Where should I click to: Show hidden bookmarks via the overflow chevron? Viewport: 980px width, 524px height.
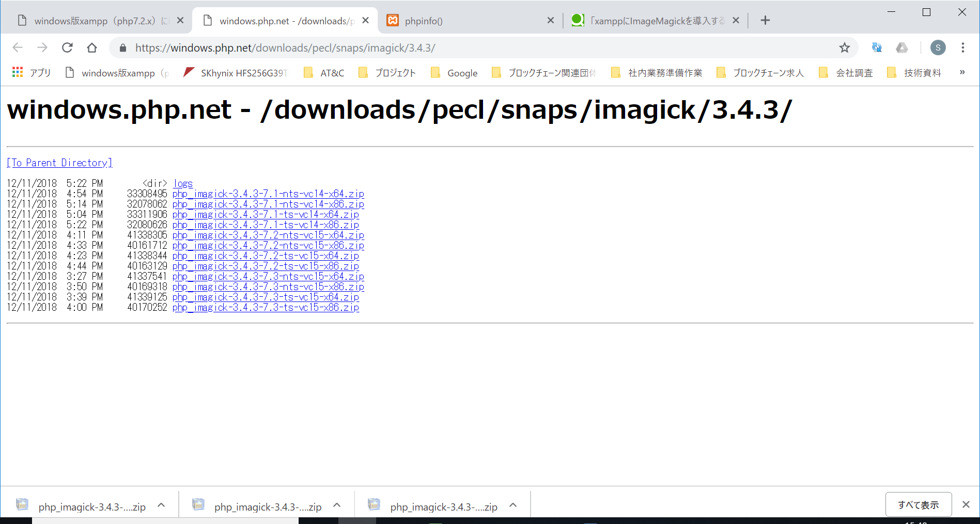pos(962,72)
